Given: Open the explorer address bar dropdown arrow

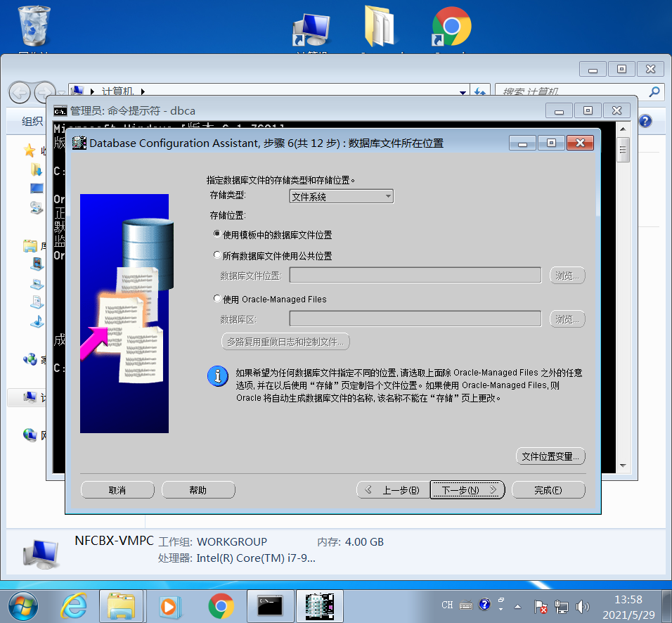Looking at the screenshot, I should pyautogui.click(x=463, y=91).
